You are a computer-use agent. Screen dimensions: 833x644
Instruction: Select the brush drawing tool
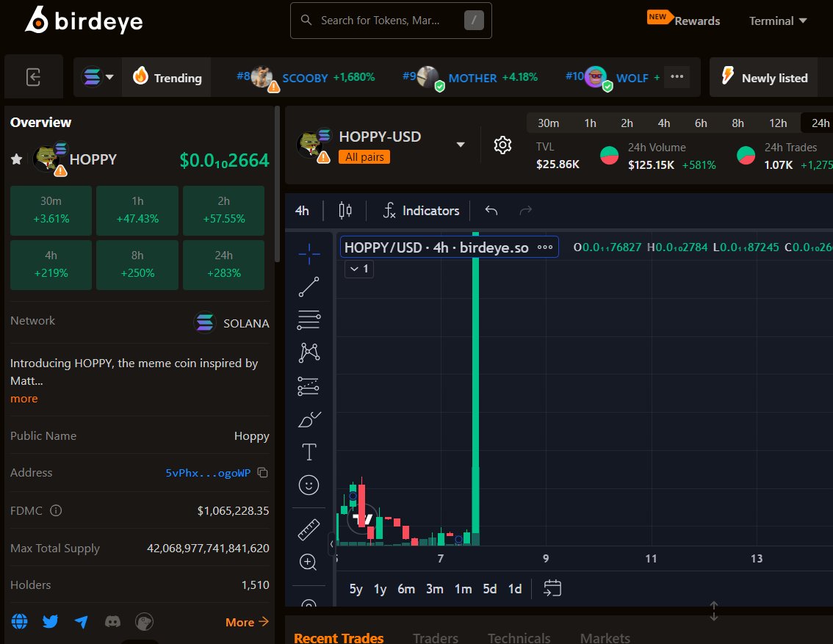309,419
